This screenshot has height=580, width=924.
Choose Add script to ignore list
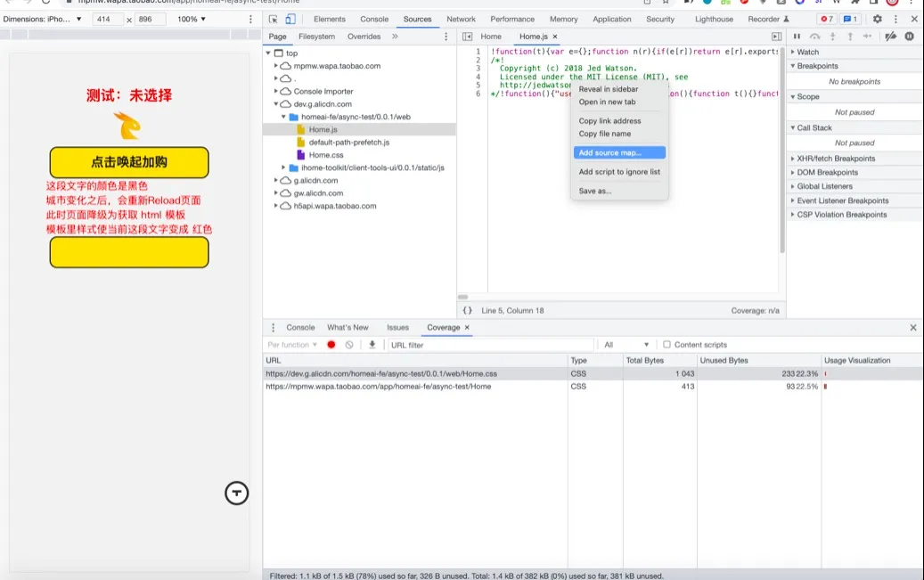pos(619,172)
